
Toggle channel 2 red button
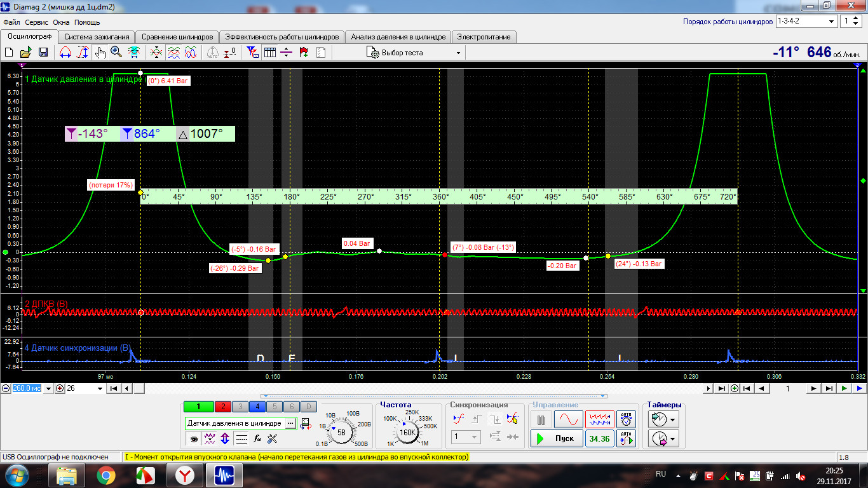(222, 407)
